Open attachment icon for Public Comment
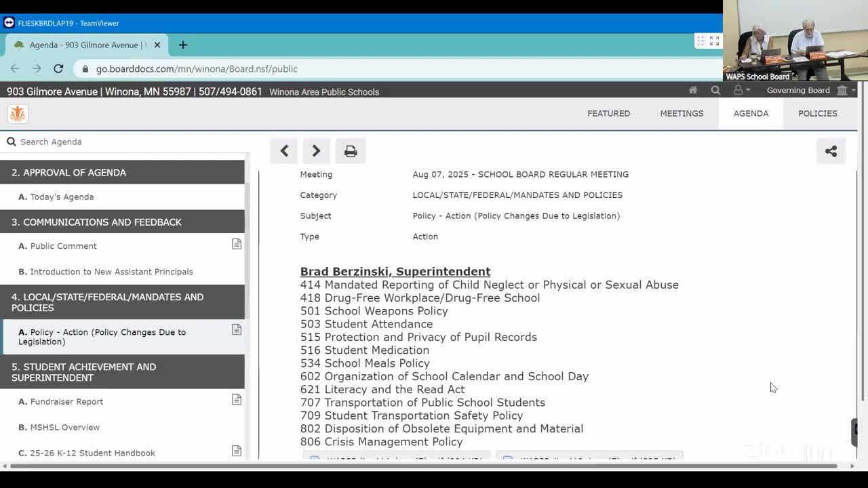Viewport: 868px width, 488px height. point(237,243)
